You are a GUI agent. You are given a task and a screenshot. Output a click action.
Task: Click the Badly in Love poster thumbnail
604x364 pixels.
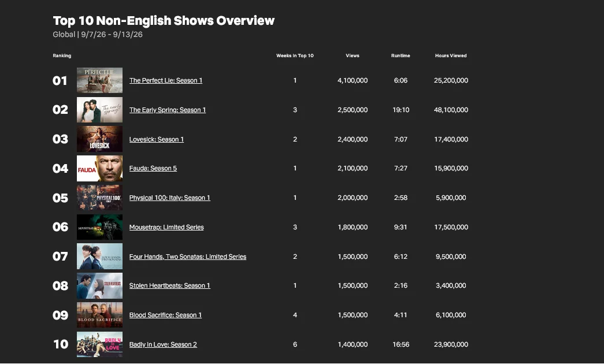(100, 344)
